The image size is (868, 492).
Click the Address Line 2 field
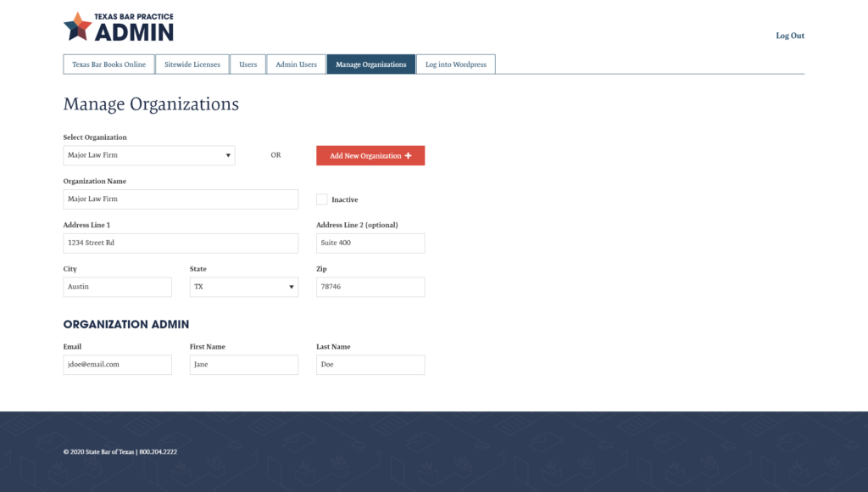(370, 243)
